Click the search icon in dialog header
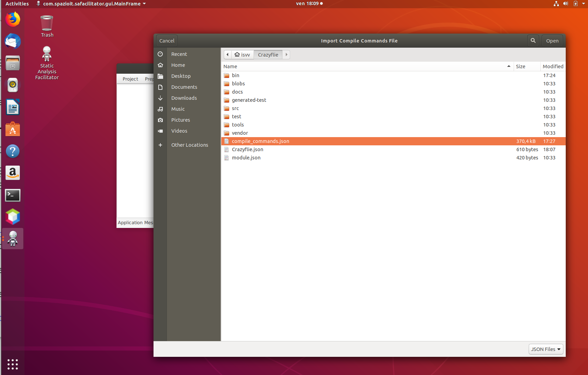This screenshot has height=375, width=588. coord(533,40)
